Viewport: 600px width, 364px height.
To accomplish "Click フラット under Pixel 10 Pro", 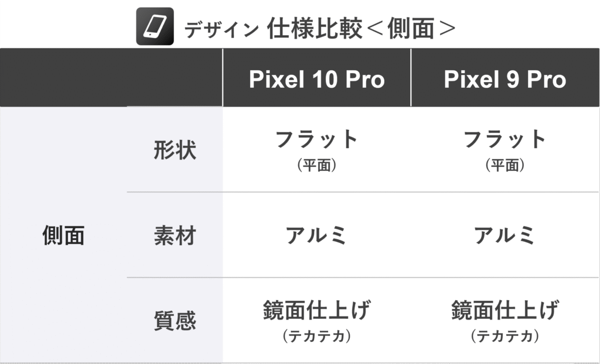I will (316, 140).
